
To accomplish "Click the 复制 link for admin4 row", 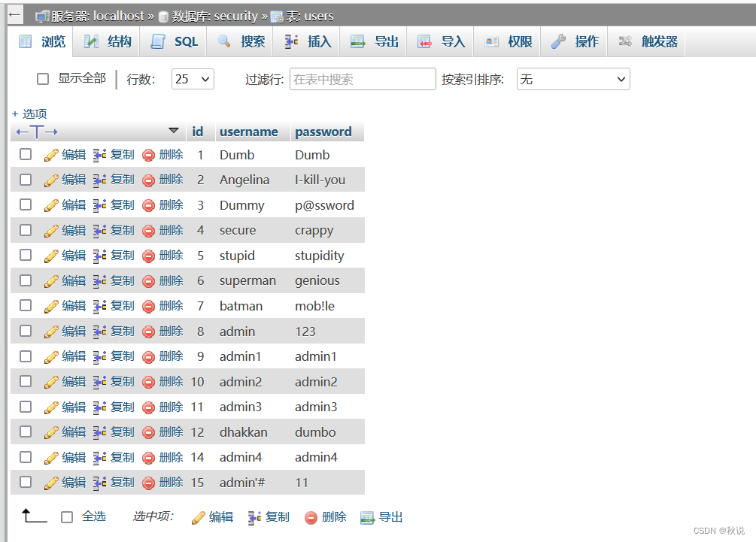I will click(123, 457).
